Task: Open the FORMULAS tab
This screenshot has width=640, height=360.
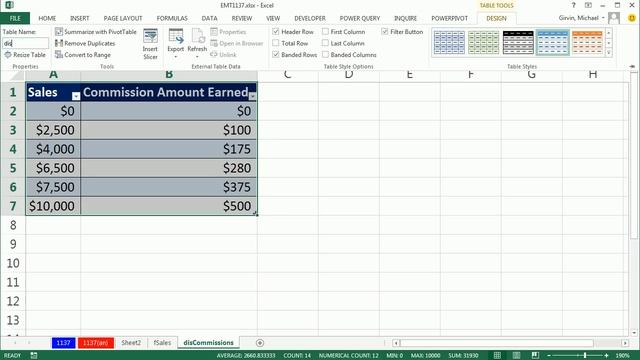Action: tap(172, 18)
